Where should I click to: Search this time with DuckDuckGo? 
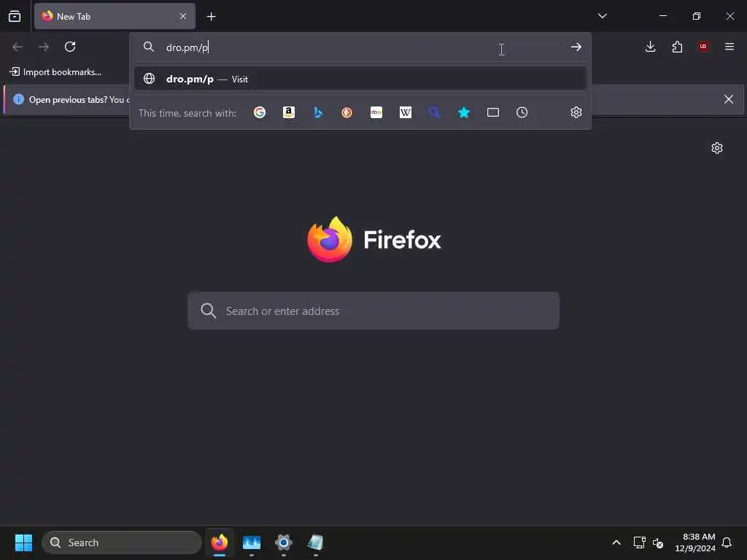(347, 112)
